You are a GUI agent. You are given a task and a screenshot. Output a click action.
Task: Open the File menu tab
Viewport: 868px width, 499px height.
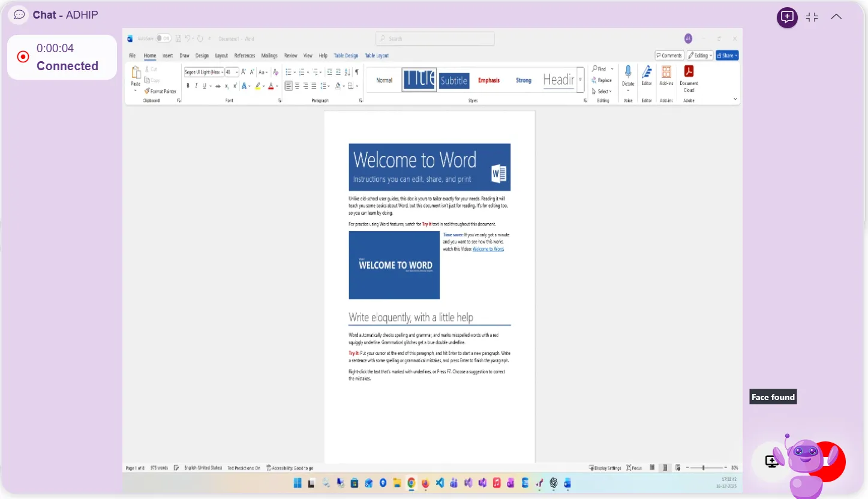(x=133, y=56)
